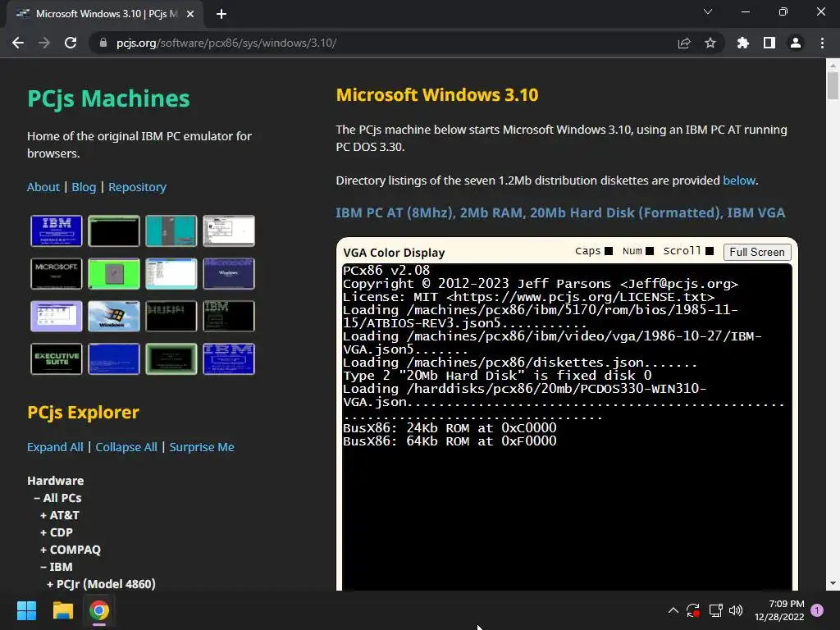
Task: Expand the PCjr (Model 4860) node
Action: pyautogui.click(x=101, y=584)
